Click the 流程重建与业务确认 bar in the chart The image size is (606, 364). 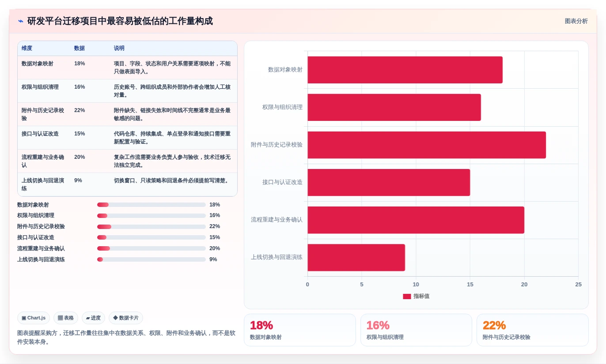416,220
